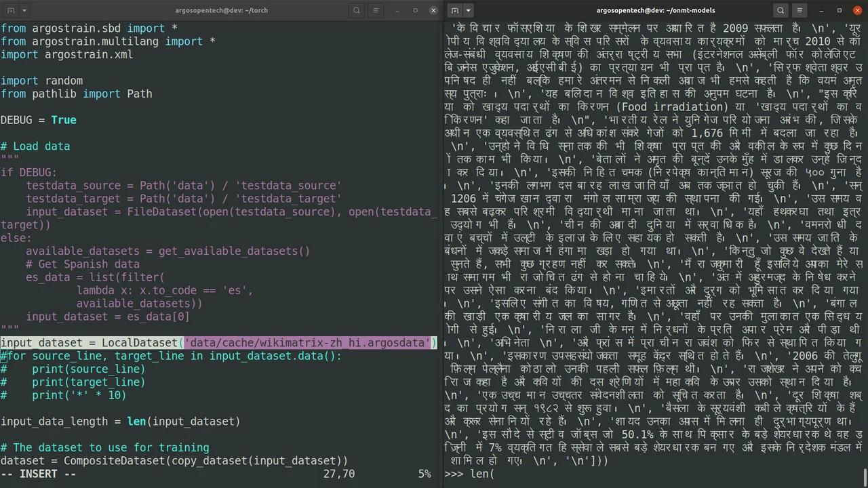868x488 pixels.
Task: Close the torch terminal window
Action: click(x=433, y=10)
